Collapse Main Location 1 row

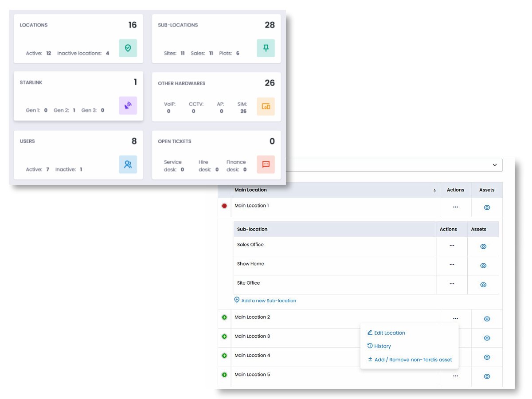click(x=224, y=206)
